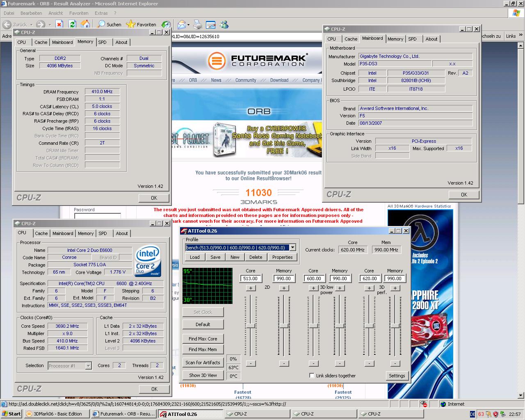Click minus button below 3D perf Memory slider

pyautogui.click(x=395, y=363)
